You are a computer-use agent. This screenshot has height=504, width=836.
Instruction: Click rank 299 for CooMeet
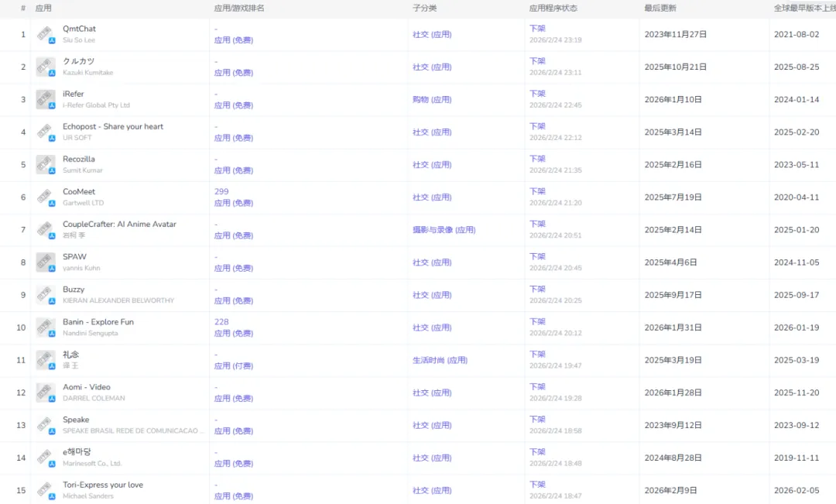point(221,191)
